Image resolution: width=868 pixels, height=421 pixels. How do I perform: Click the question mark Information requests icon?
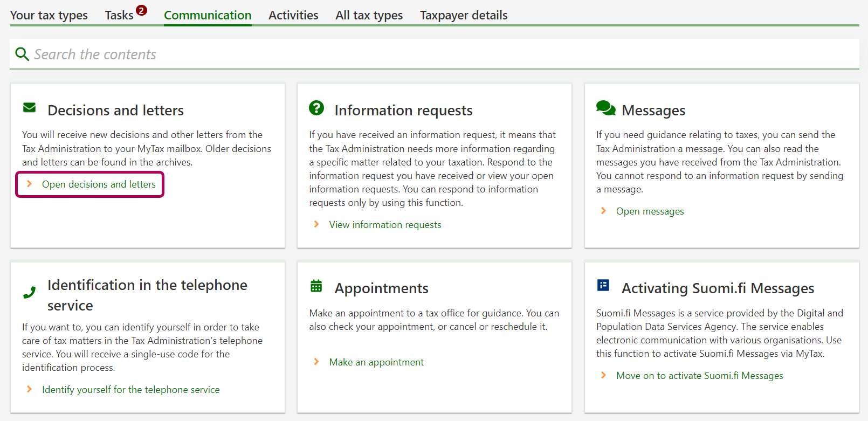click(x=316, y=108)
